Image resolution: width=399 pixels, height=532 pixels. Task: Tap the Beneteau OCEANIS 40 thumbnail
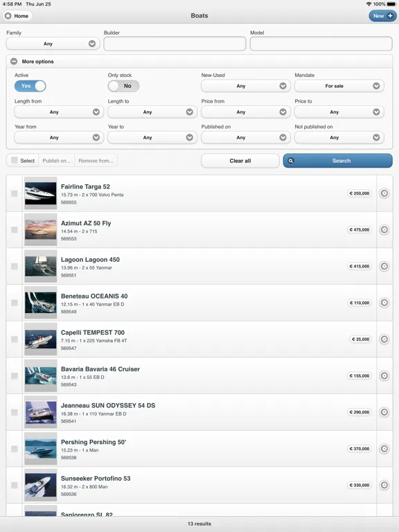coord(41,303)
